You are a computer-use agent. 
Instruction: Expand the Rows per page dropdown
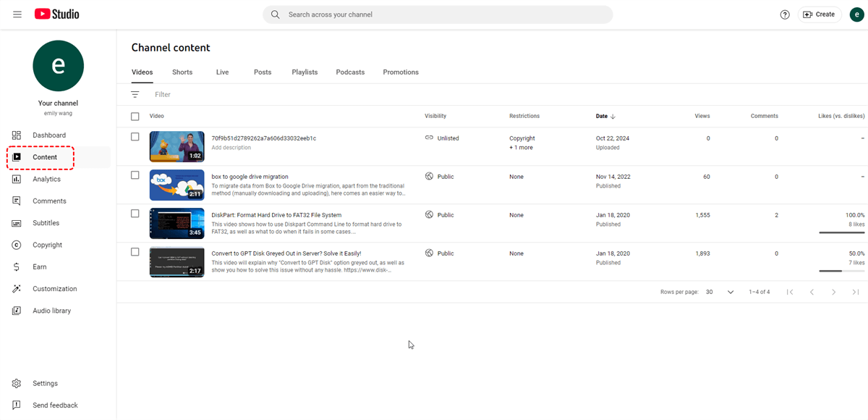[x=720, y=292]
